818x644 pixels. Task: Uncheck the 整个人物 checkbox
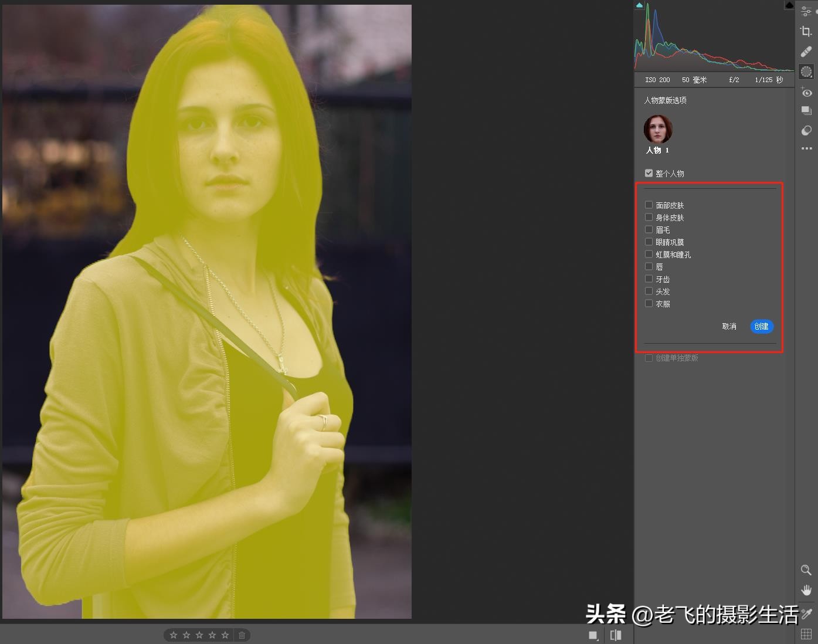649,172
